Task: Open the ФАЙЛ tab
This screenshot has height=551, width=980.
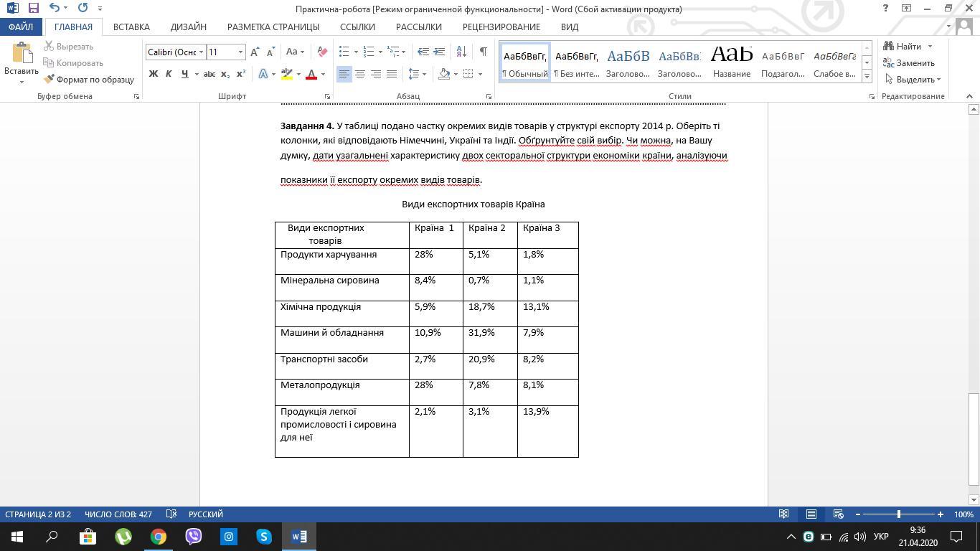Action: 21,27
